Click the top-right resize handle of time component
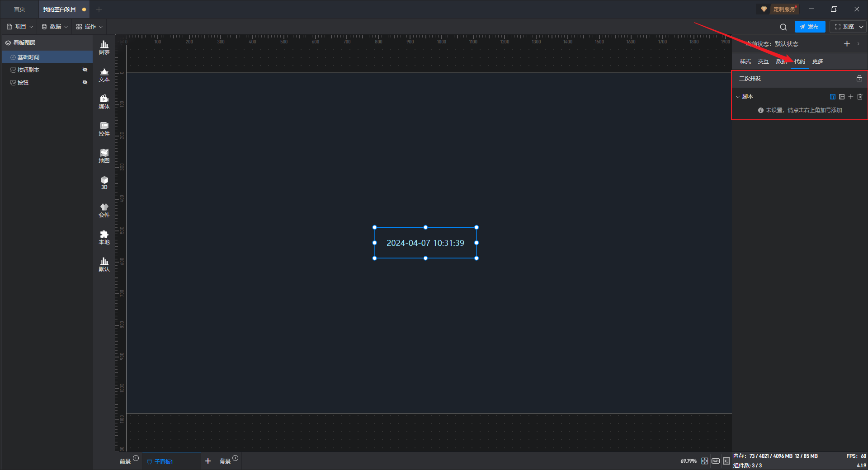868x470 pixels. point(476,227)
